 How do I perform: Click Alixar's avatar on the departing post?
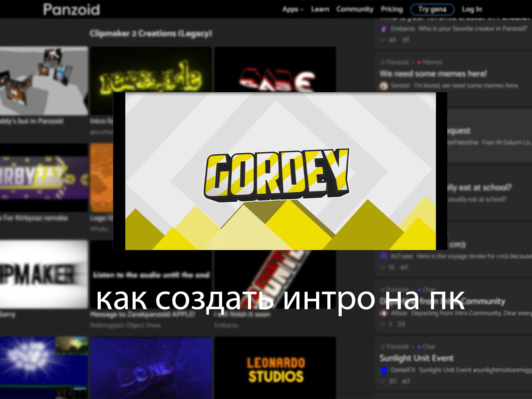384,313
